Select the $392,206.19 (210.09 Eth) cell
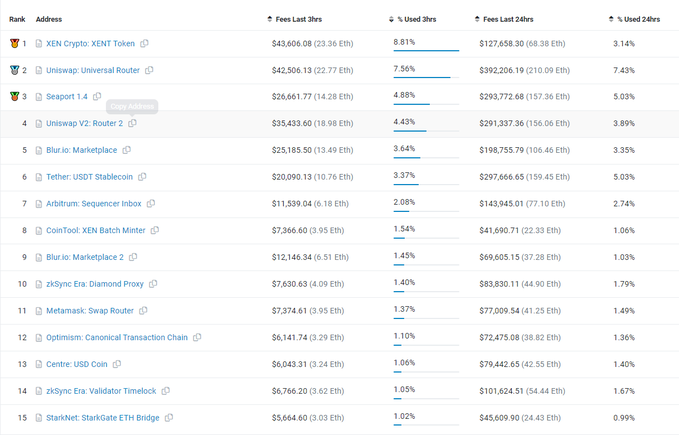This screenshot has height=435, width=679. click(524, 70)
